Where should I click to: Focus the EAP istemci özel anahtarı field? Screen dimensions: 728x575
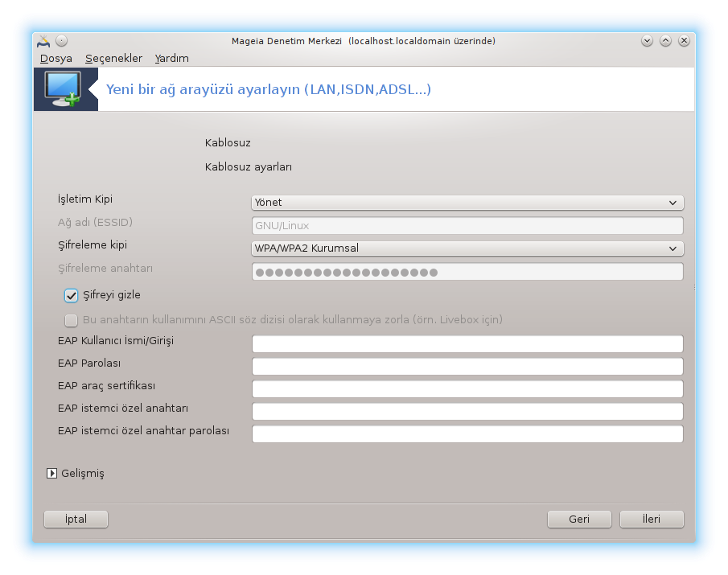tap(467, 411)
